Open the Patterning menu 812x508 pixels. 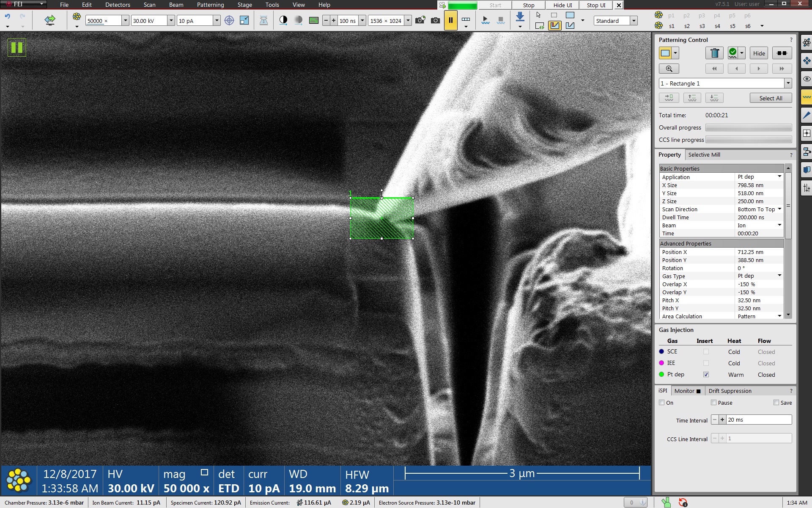tap(210, 5)
